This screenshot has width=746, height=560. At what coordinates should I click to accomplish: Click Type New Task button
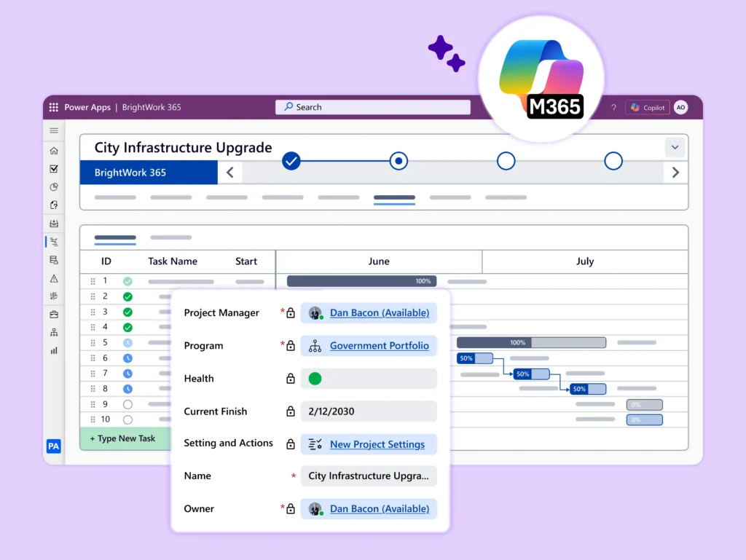point(125,438)
